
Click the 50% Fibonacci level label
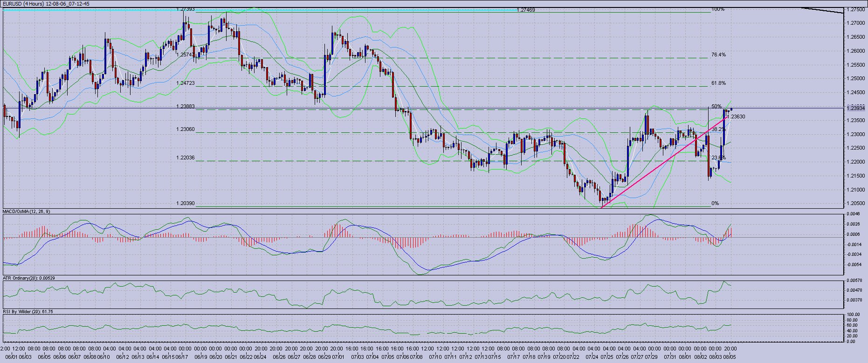click(716, 107)
